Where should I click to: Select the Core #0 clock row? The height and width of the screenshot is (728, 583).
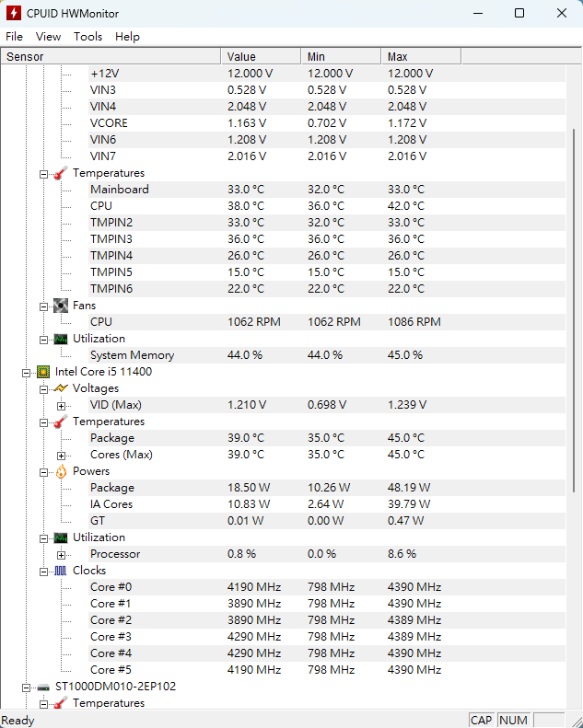327,587
